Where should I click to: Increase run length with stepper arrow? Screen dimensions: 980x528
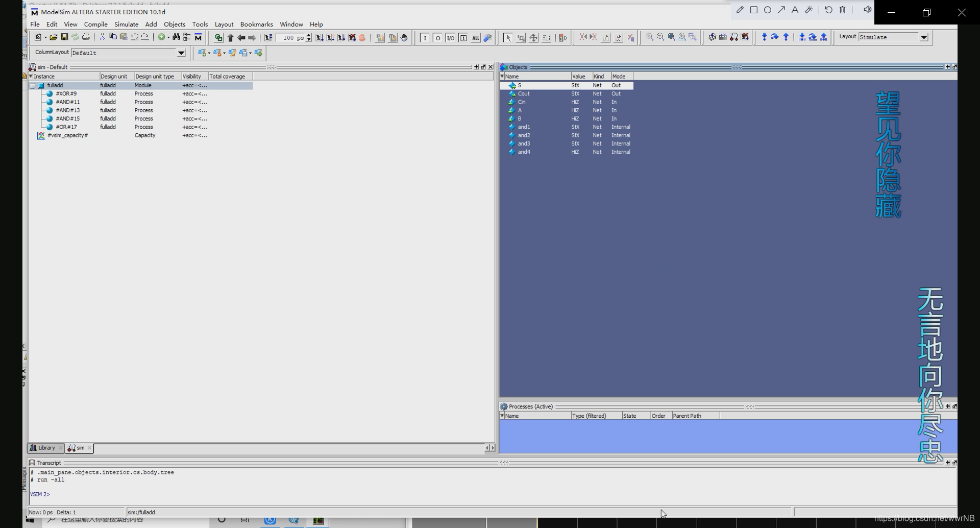coord(309,35)
